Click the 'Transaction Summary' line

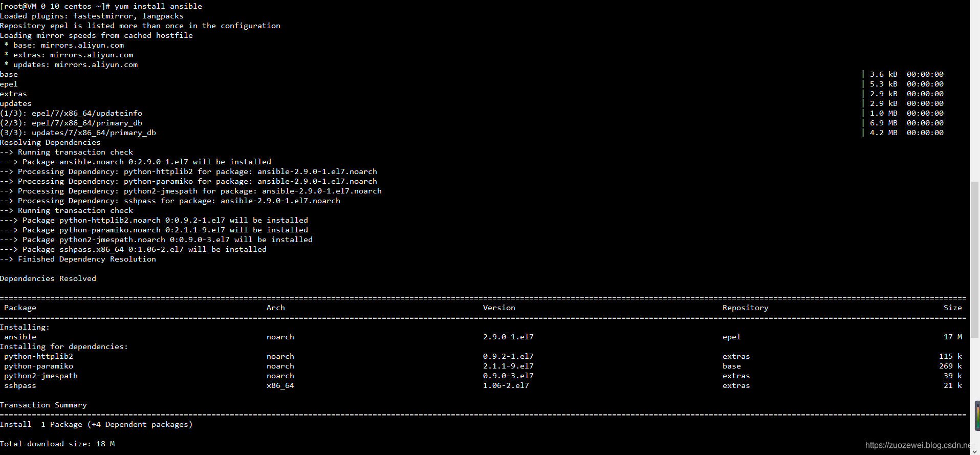43,405
